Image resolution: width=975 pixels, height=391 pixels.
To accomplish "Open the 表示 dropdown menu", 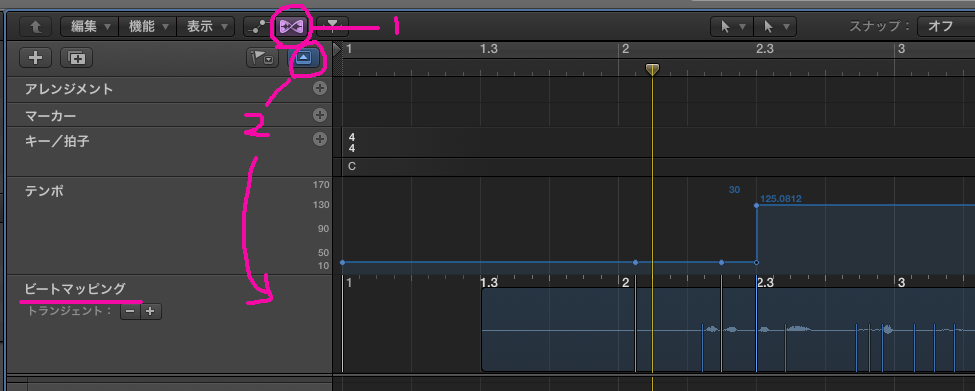I will coord(206,26).
